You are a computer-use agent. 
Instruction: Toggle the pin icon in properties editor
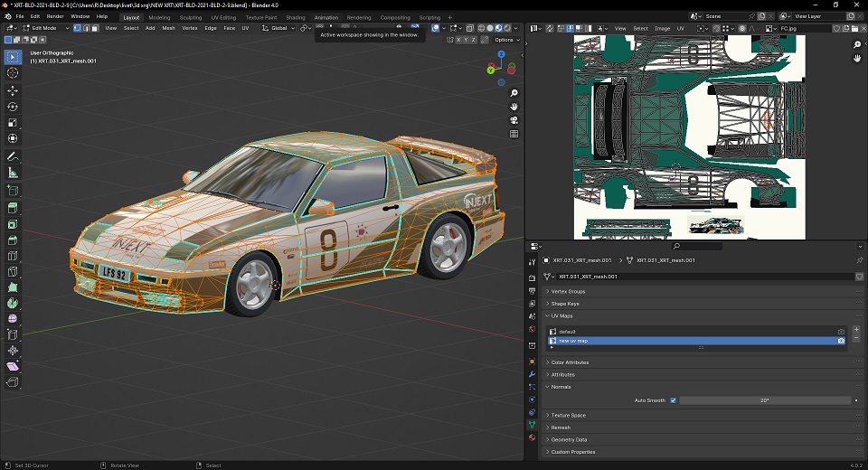pyautogui.click(x=859, y=260)
